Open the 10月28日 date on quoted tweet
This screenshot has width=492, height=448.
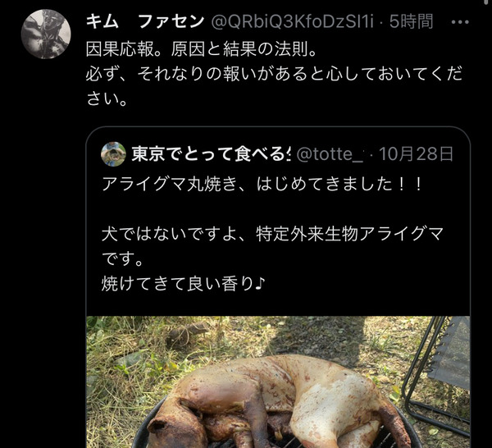click(x=416, y=153)
